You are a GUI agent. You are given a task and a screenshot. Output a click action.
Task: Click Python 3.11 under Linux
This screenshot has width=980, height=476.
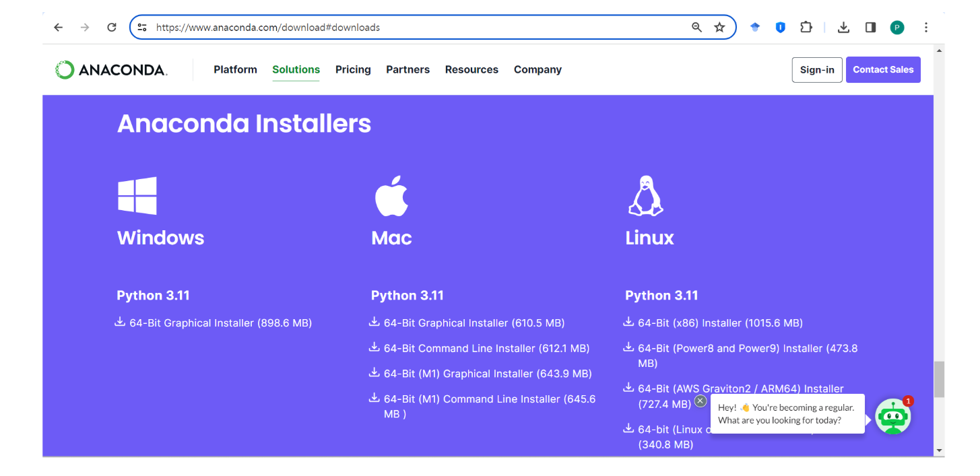tap(661, 296)
